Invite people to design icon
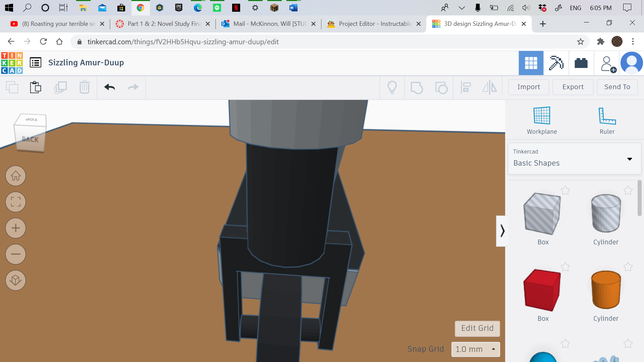 point(608,64)
